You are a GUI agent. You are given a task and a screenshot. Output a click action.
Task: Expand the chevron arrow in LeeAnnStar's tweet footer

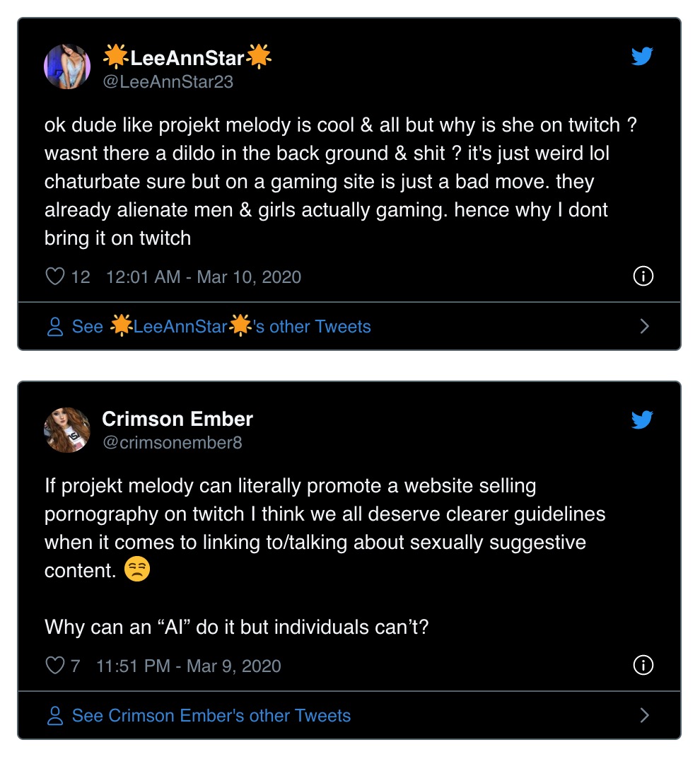tap(644, 326)
